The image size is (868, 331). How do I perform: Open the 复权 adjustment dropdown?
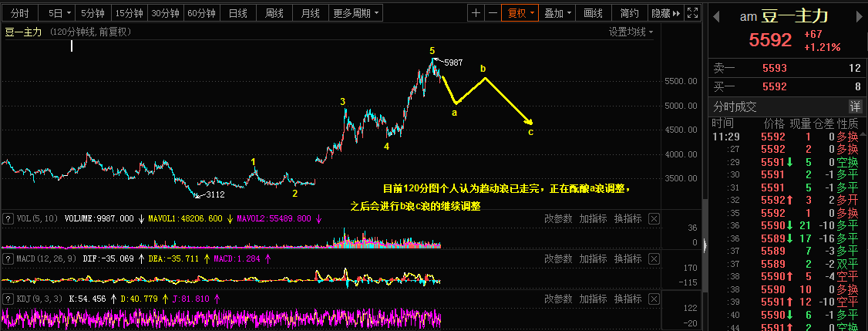point(520,13)
